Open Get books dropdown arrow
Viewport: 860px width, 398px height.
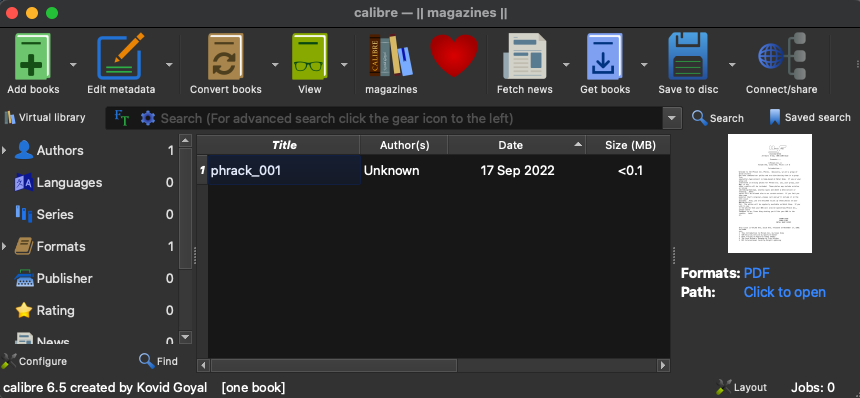click(x=644, y=65)
